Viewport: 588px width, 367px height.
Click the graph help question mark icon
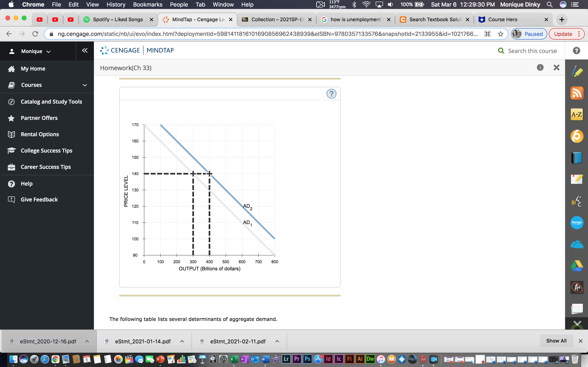[331, 94]
